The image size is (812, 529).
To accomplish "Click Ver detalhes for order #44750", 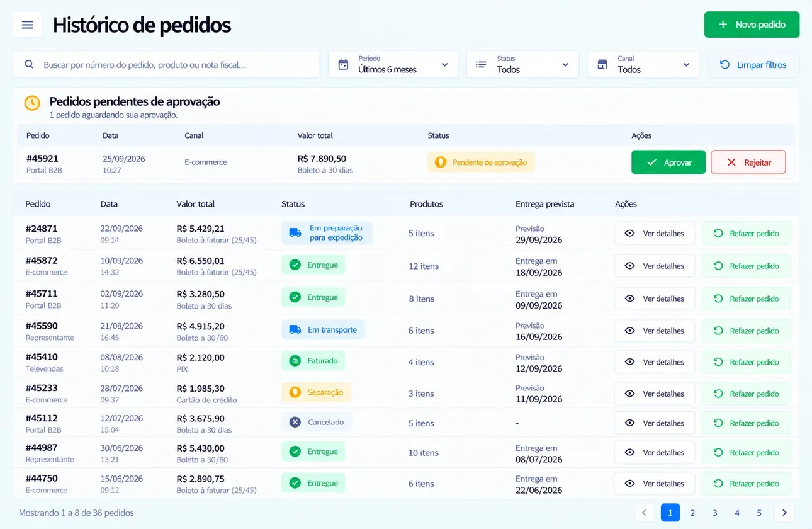I will point(655,484).
